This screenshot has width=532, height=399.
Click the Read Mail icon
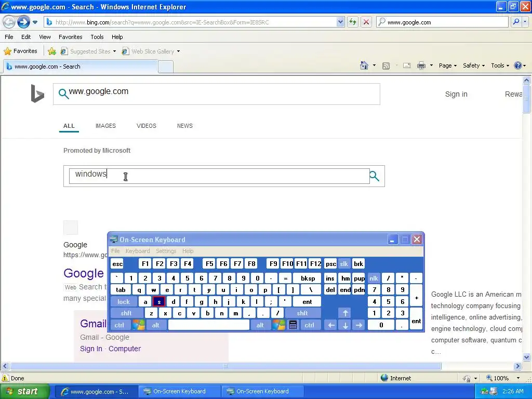(x=407, y=65)
